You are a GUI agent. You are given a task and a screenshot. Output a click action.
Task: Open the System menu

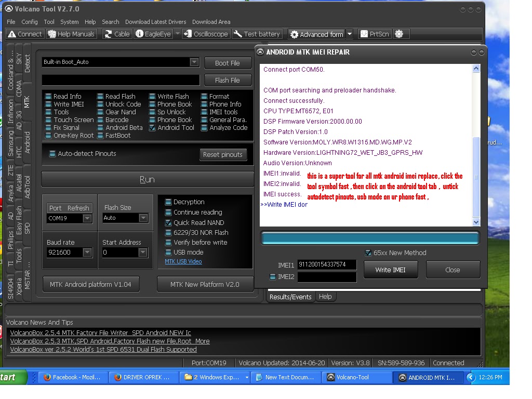pos(70,22)
